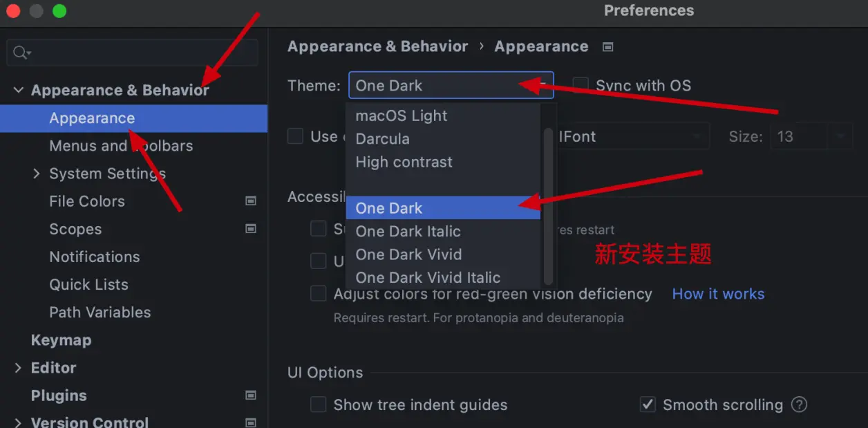Click the search magnifier icon in settings
Screen dimensions: 868x428
(21, 53)
